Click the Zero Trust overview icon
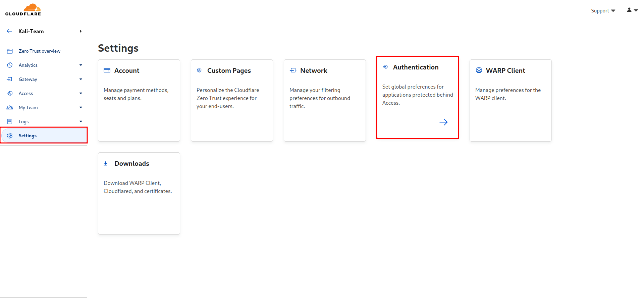This screenshot has height=298, width=644. pos(10,51)
